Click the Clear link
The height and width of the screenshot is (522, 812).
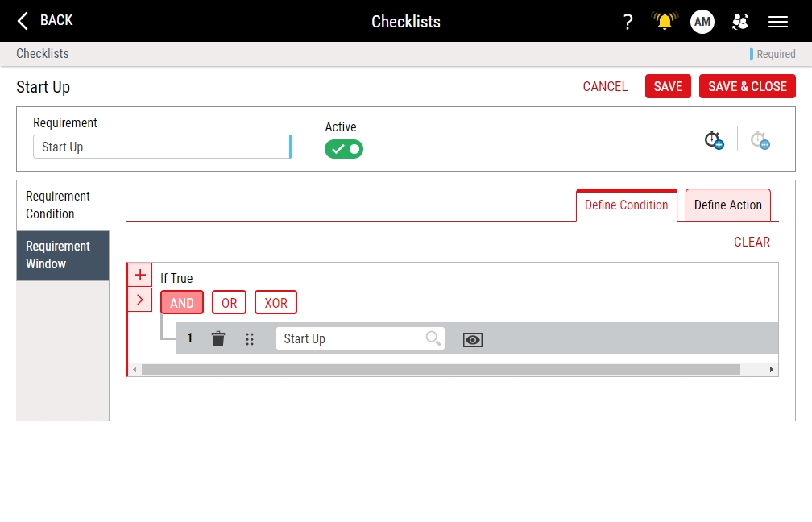pyautogui.click(x=752, y=242)
